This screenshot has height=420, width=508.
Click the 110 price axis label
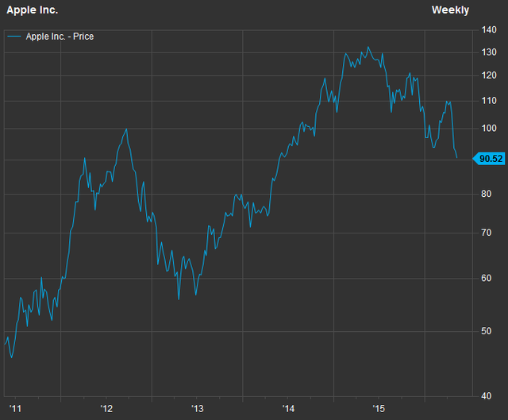click(489, 102)
